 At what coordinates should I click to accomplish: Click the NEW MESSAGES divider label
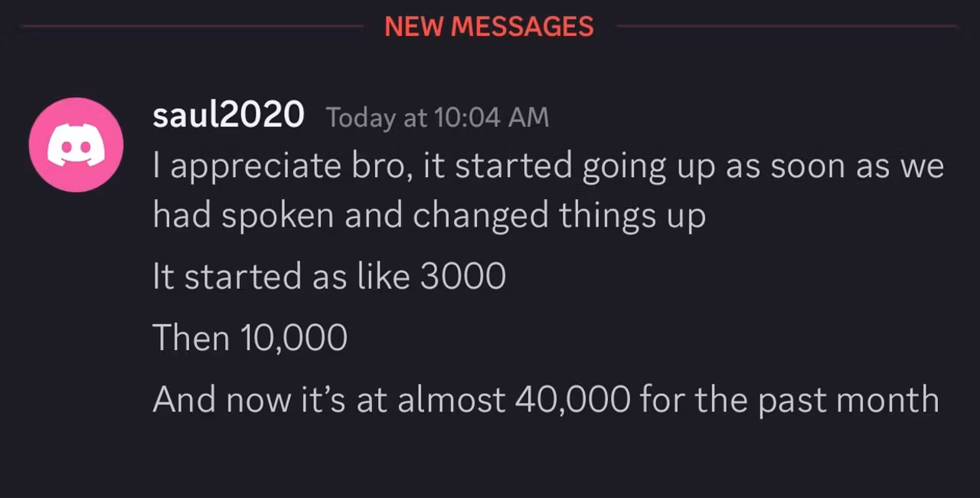489,27
